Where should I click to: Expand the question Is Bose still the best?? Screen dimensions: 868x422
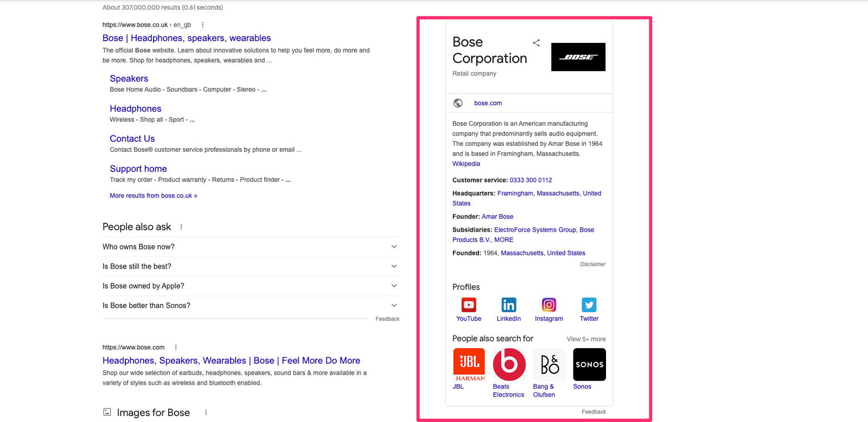click(x=251, y=266)
